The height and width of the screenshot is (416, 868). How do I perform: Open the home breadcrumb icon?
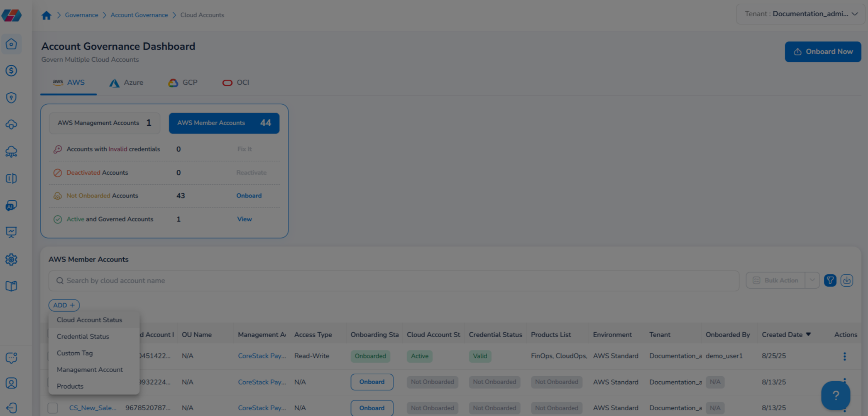click(x=46, y=15)
